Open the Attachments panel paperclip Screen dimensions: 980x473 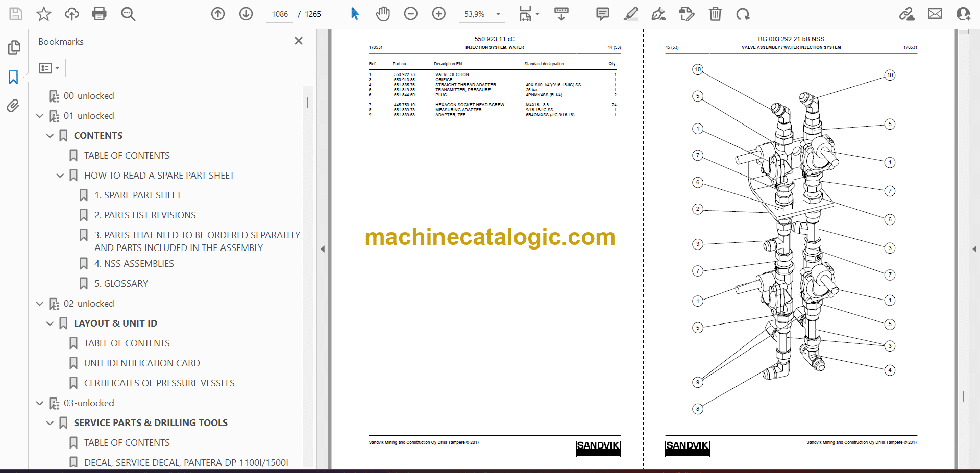coord(13,106)
